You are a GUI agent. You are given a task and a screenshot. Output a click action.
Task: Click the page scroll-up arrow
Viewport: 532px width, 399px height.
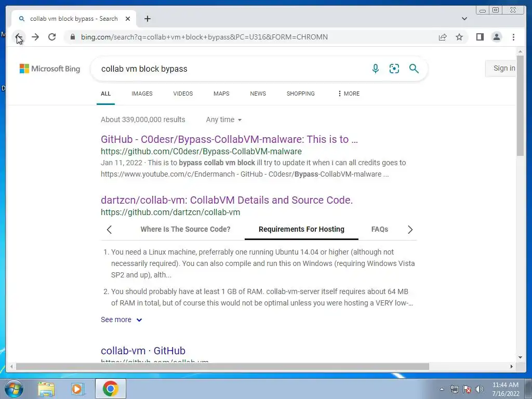tap(520, 51)
